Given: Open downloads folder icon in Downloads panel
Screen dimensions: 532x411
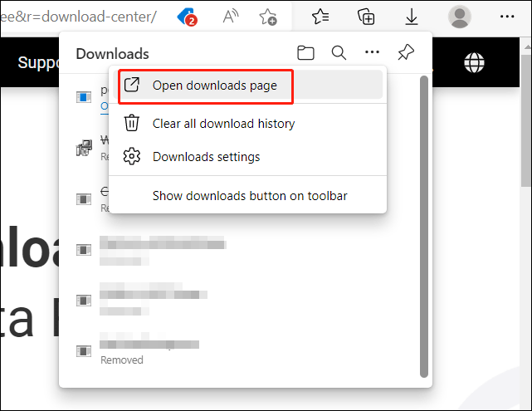Looking at the screenshot, I should point(305,52).
